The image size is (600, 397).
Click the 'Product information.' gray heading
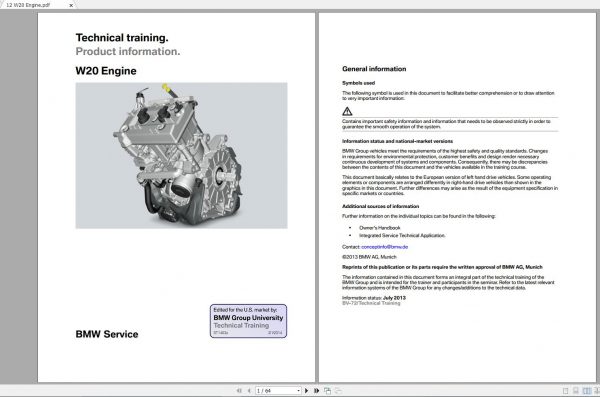128,51
